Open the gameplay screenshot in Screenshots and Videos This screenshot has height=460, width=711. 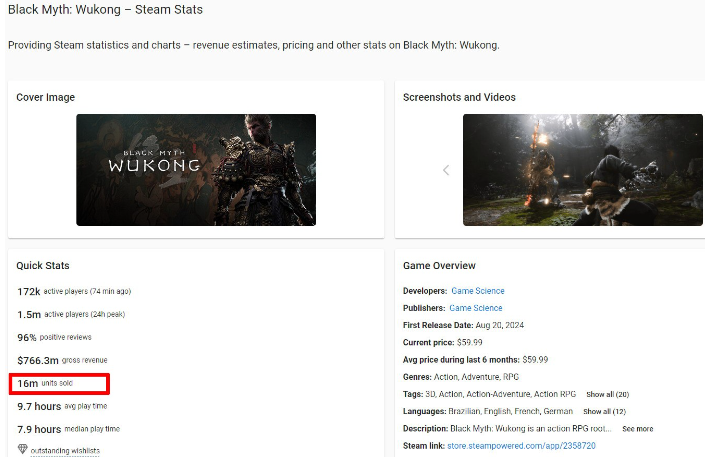[x=583, y=170]
